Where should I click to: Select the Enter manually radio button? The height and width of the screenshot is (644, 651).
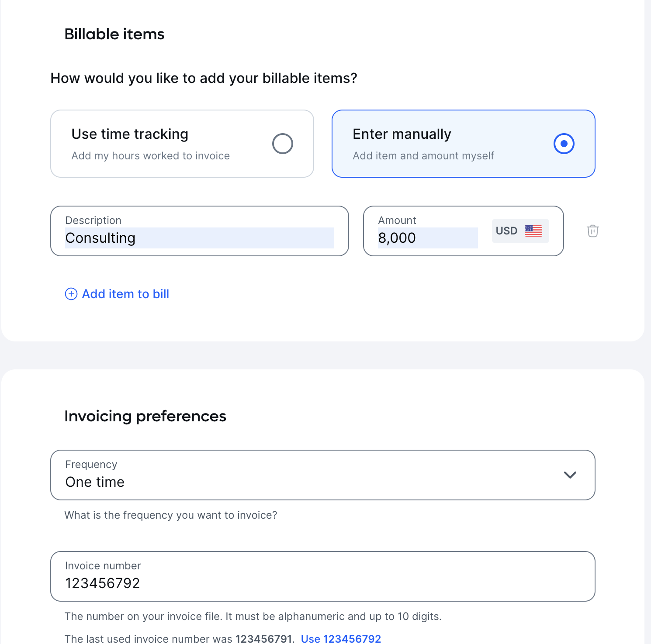point(564,144)
